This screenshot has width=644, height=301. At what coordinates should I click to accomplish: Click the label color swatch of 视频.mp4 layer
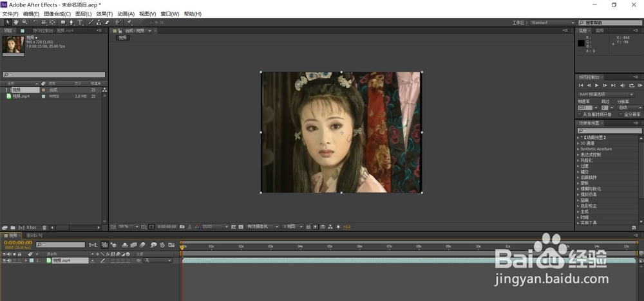(x=32, y=260)
